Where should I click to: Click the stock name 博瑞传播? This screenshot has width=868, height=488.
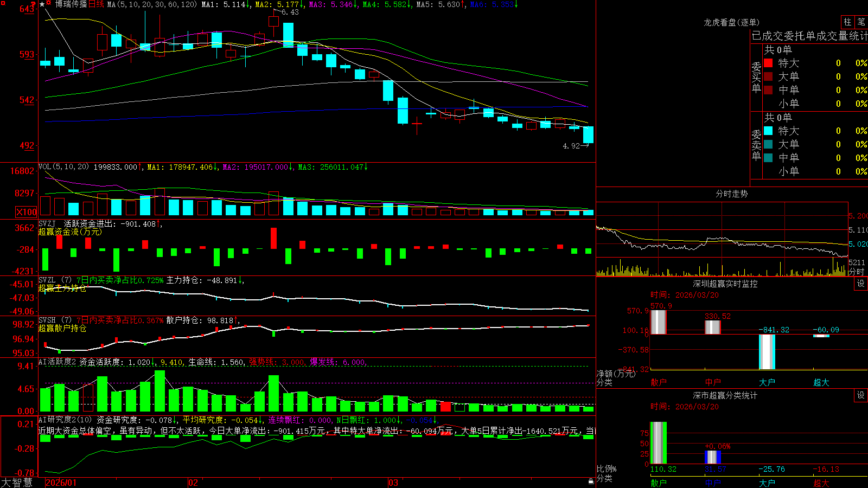[71, 4]
